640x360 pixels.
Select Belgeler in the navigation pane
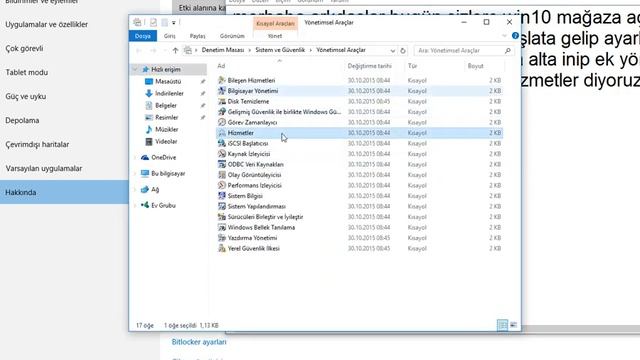tap(166, 106)
